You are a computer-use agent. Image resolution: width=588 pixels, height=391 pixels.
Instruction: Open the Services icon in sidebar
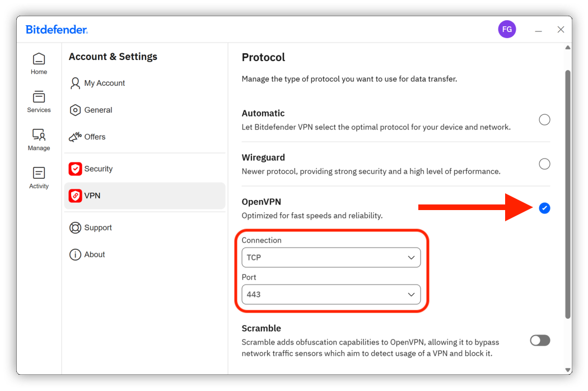(39, 97)
